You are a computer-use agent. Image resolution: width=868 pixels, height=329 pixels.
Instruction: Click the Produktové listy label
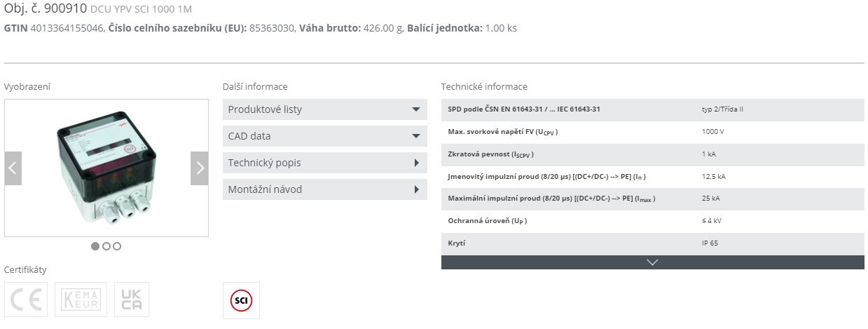point(265,109)
